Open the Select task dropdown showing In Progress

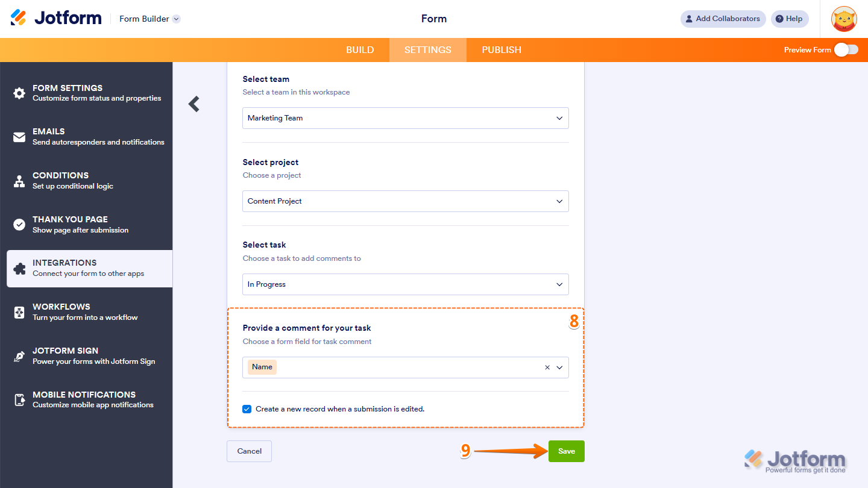point(405,284)
